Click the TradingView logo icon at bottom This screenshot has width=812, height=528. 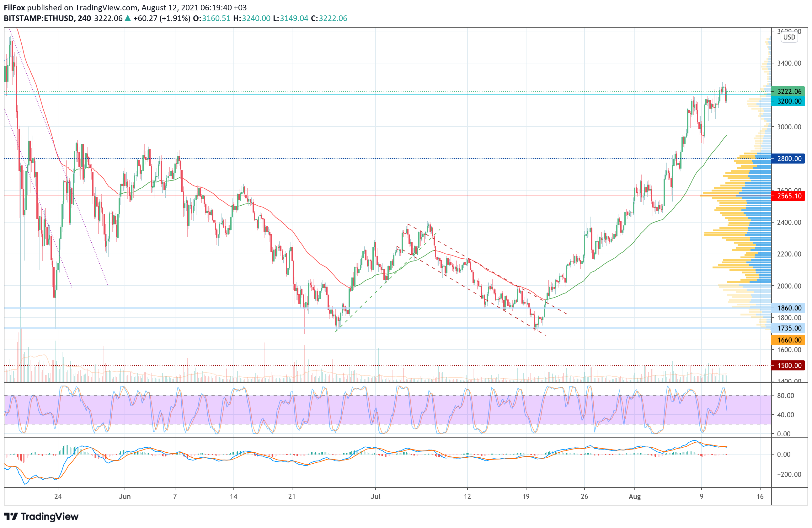11,516
